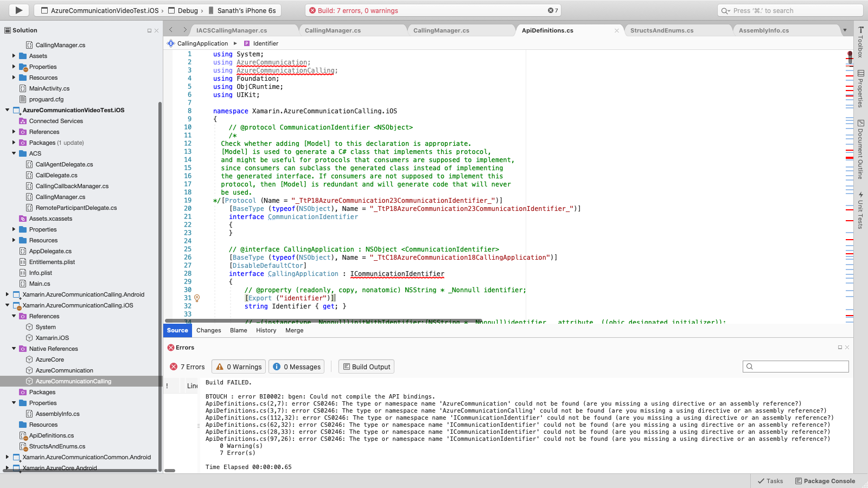The height and width of the screenshot is (488, 868).
Task: Click build errors count badge
Action: (x=552, y=10)
